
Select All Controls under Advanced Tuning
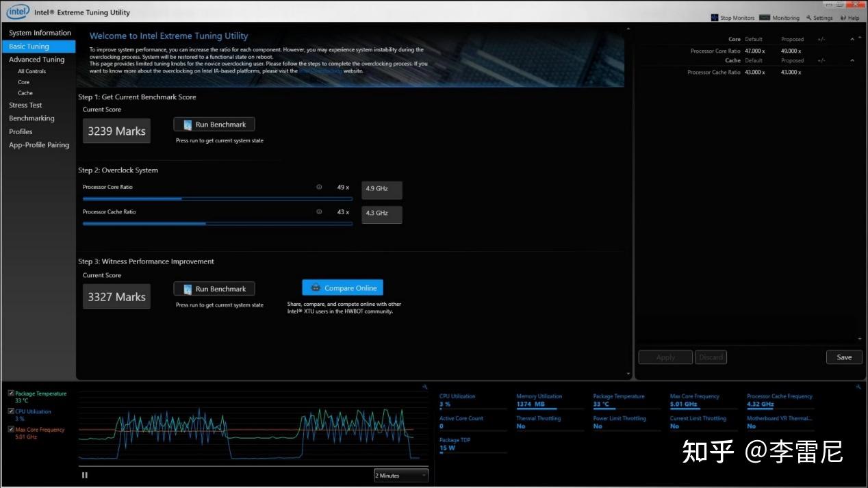(32, 71)
